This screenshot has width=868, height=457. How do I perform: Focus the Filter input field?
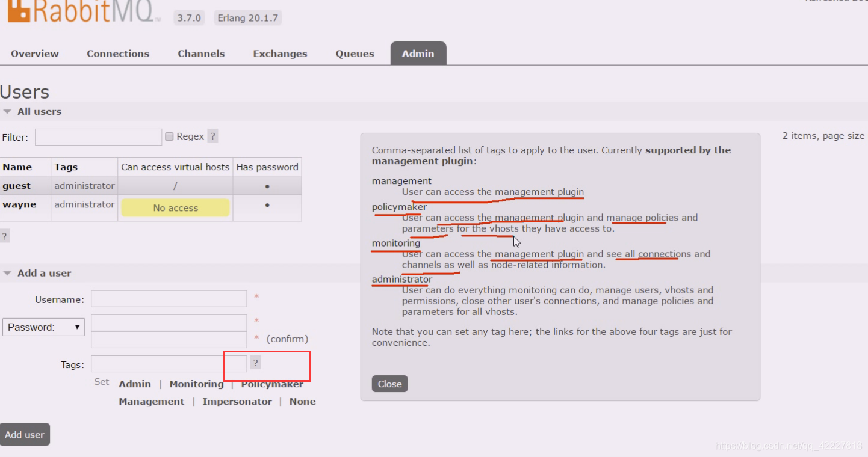click(98, 137)
